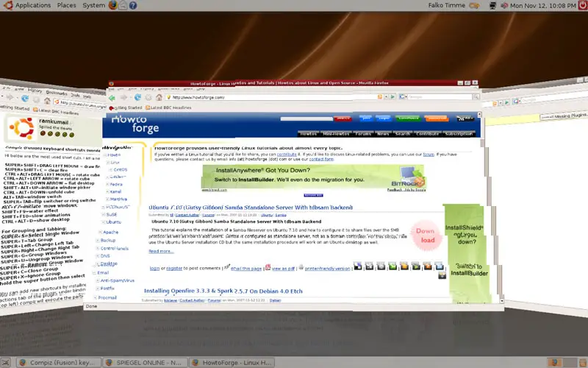Viewport: 588px width, 368px height.
Task: Open the News tab on HowtoForge
Action: [x=383, y=134]
